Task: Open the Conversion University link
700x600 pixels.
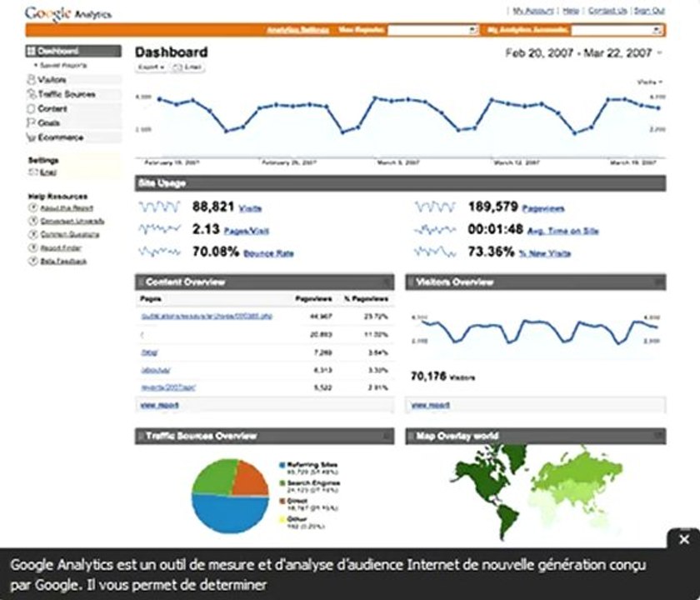Action: tap(72, 221)
